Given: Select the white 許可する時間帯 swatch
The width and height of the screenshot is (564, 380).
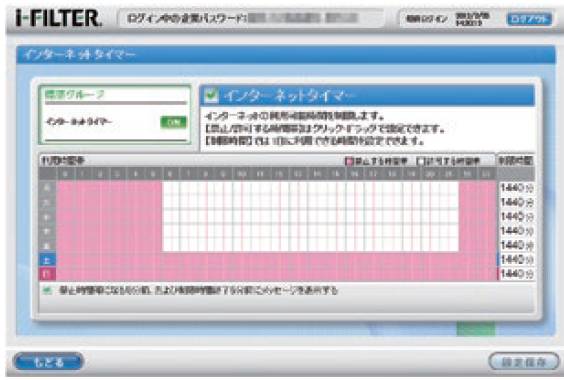Looking at the screenshot, I should [420, 161].
